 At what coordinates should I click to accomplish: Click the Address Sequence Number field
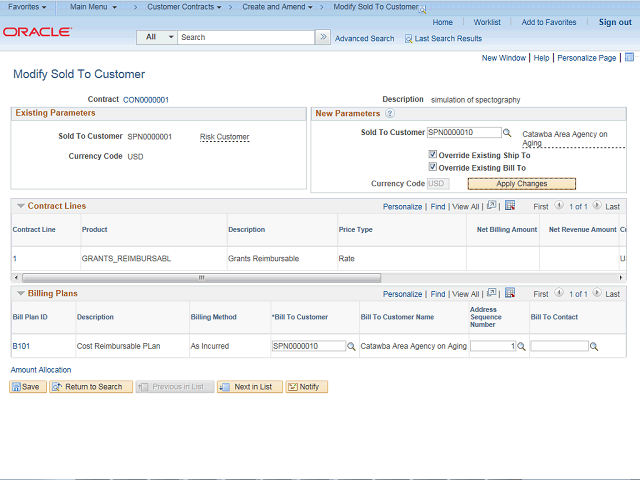[x=493, y=346]
